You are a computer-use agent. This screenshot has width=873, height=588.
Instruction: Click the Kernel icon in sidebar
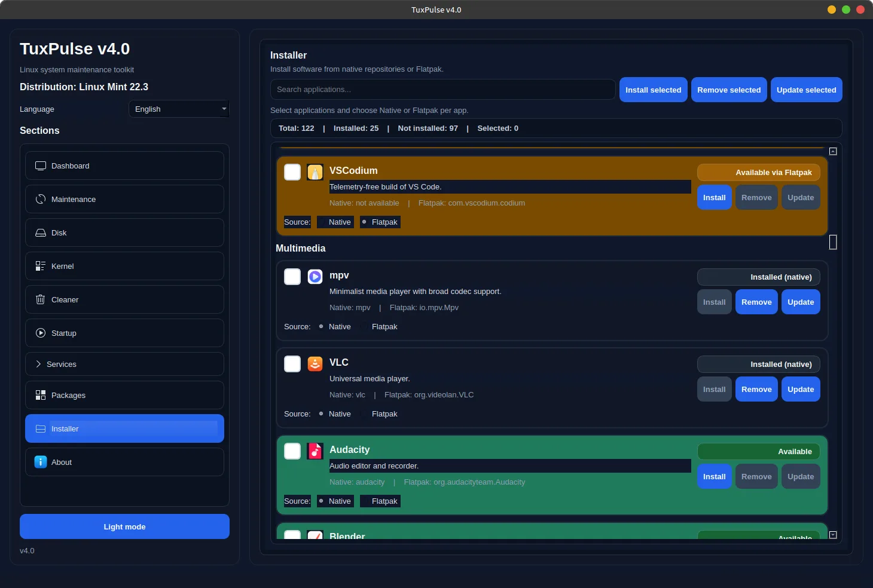tap(41, 267)
